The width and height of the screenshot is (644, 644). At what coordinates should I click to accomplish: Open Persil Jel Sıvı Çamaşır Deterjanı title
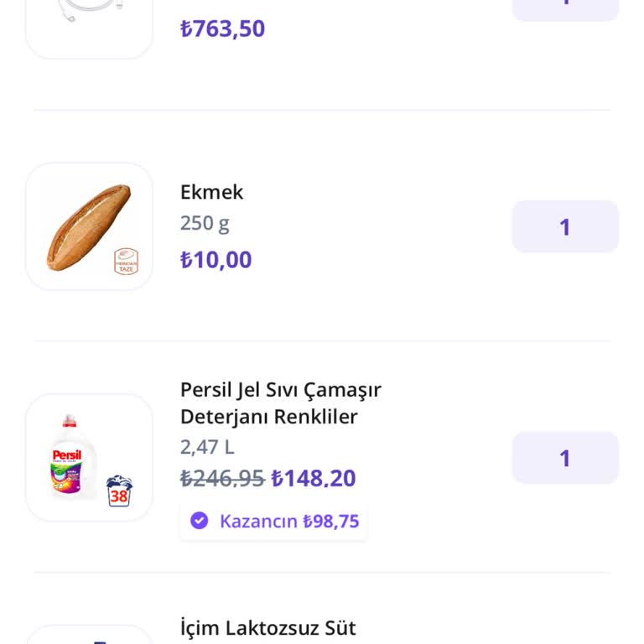point(281,403)
